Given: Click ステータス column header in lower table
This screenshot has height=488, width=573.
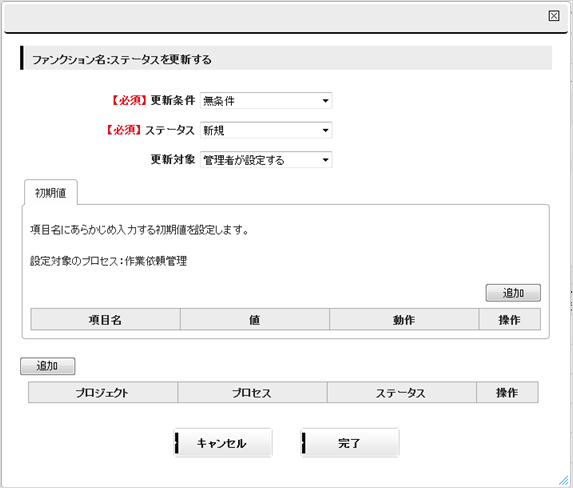Looking at the screenshot, I should [402, 393].
